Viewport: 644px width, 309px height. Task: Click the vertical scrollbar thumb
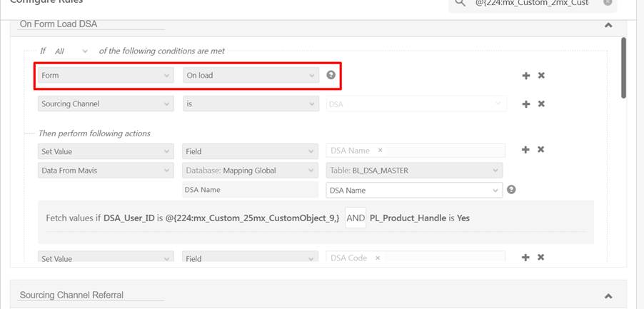point(623,68)
